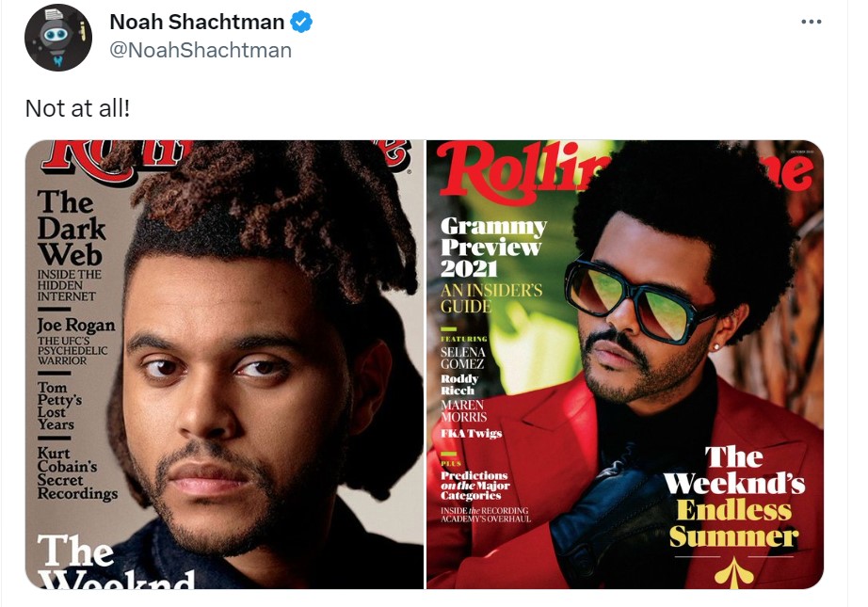The image size is (868, 607).
Task: Click "The Dark Web" headline on left cover
Action: pos(72,228)
